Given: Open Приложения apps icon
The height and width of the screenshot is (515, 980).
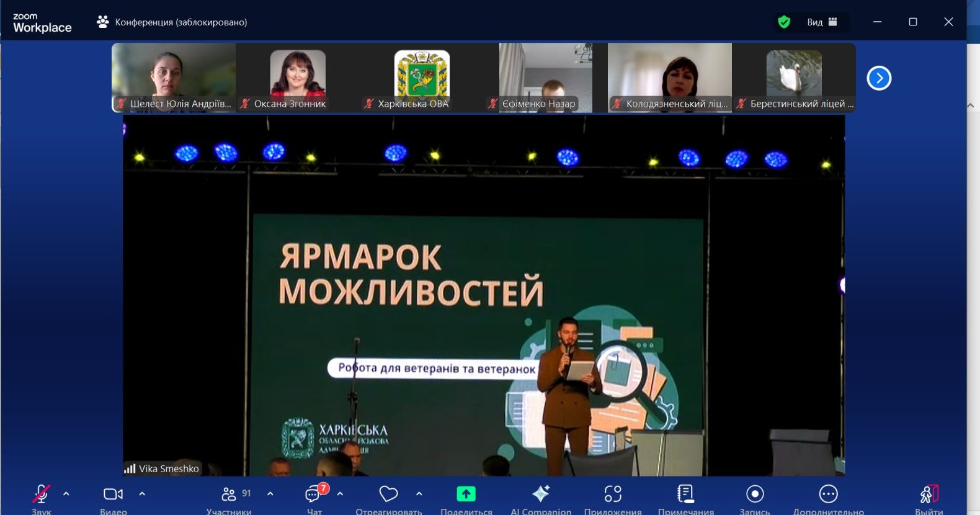Looking at the screenshot, I should click(613, 494).
